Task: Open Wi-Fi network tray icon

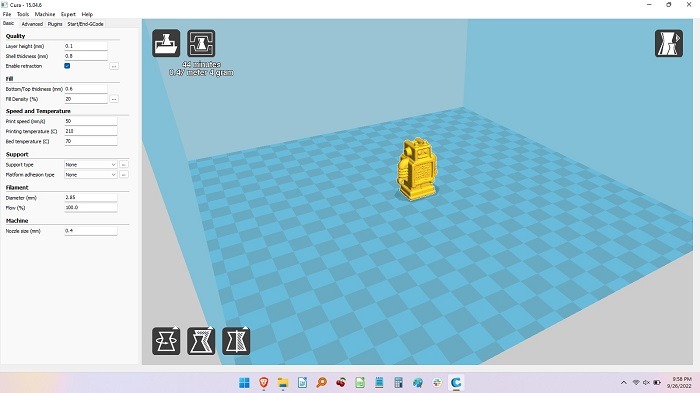Action: [636, 383]
